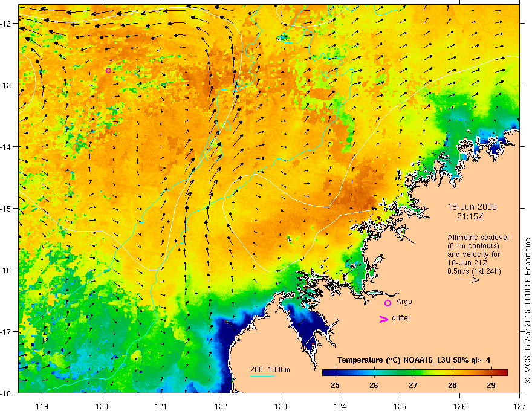Click the 121 longitude axis label
This screenshot has width=532, height=411.
point(161,406)
